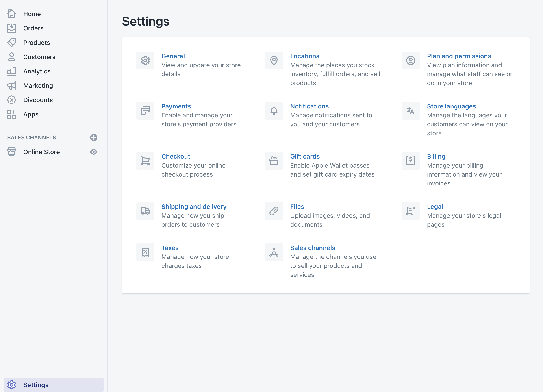Viewport: 543px width, 392px height.
Task: Click the Files paperclip icon
Action: [x=274, y=211]
